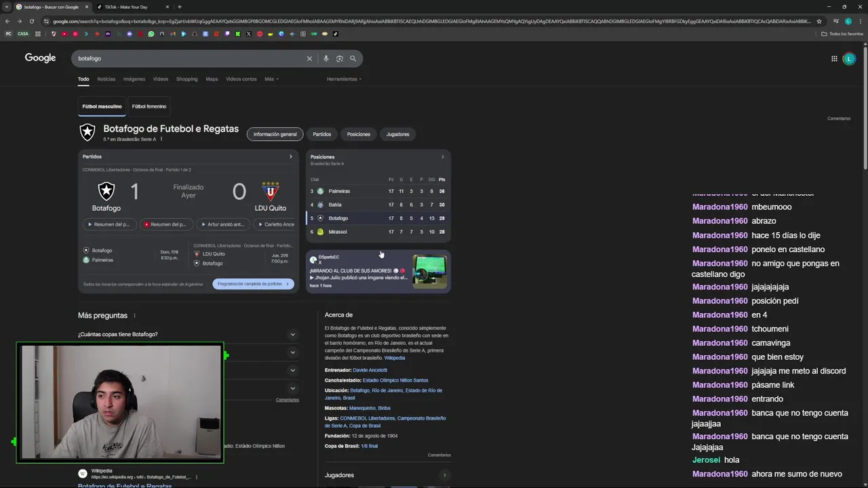This screenshot has height=488, width=868.
Task: Bookmark this page with the star icon
Action: point(819,21)
